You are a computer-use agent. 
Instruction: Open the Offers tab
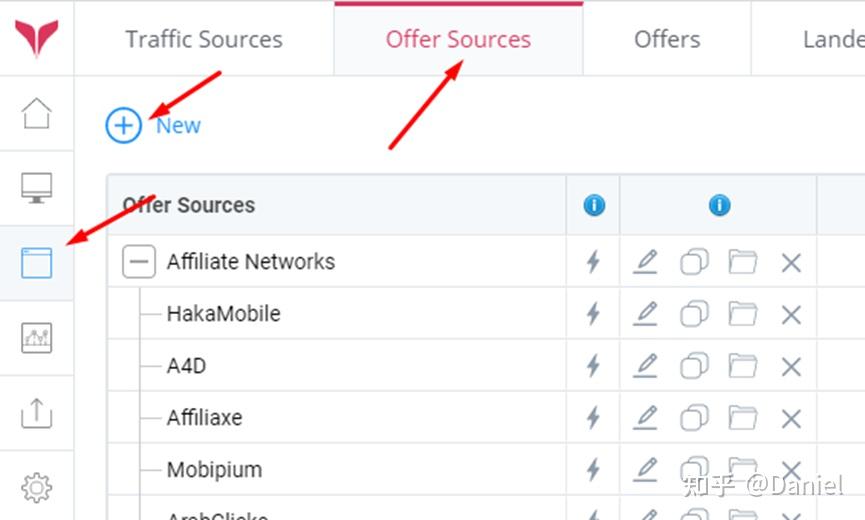(667, 40)
